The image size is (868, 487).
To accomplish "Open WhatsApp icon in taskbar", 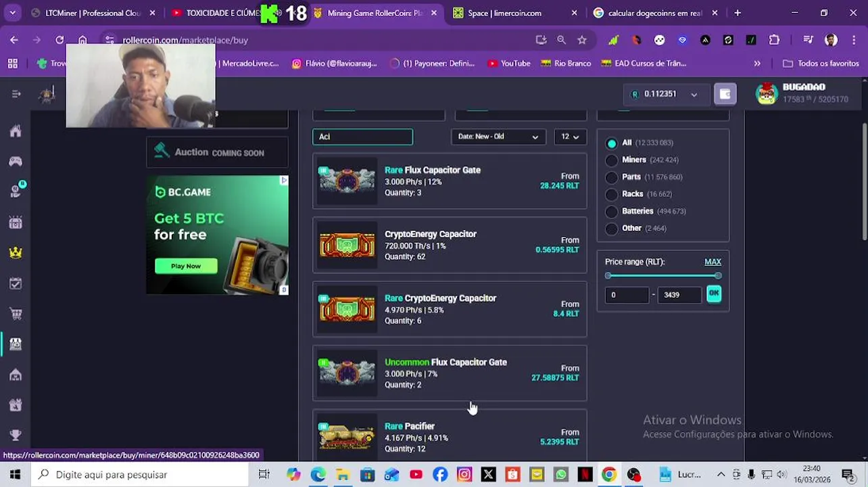I will (x=560, y=474).
